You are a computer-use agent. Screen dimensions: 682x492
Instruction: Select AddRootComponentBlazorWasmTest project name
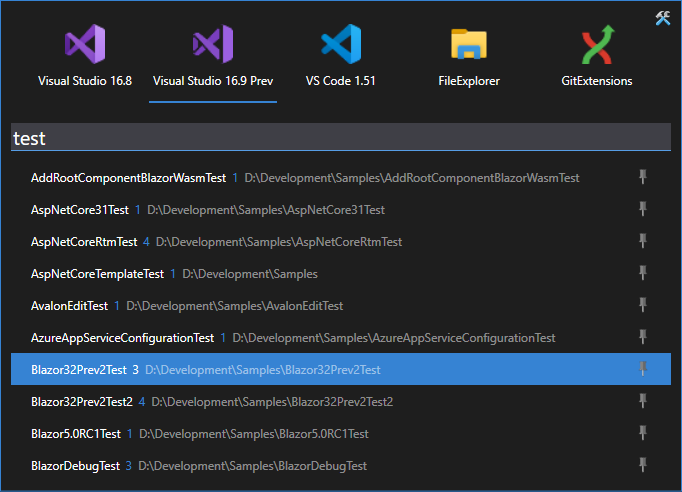[128, 178]
